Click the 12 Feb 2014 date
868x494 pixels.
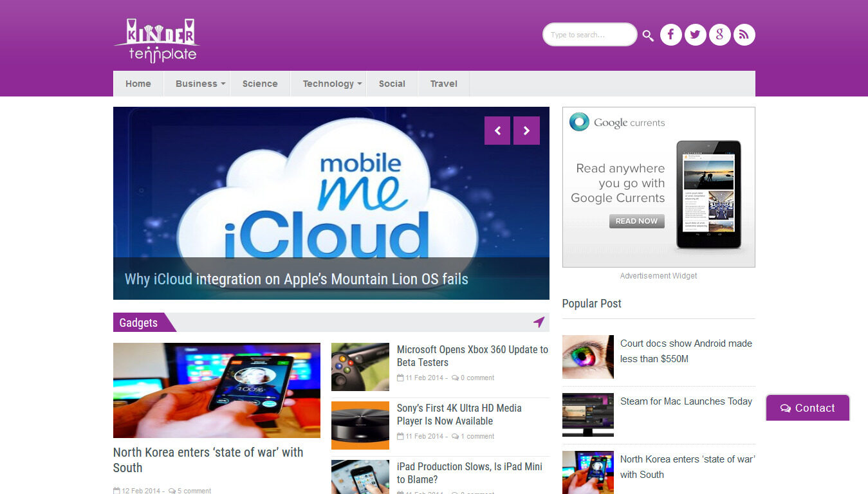point(141,491)
